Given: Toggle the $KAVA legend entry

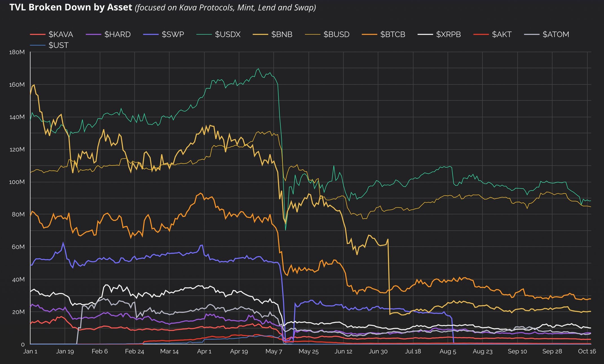Looking at the screenshot, I should tap(61, 34).
